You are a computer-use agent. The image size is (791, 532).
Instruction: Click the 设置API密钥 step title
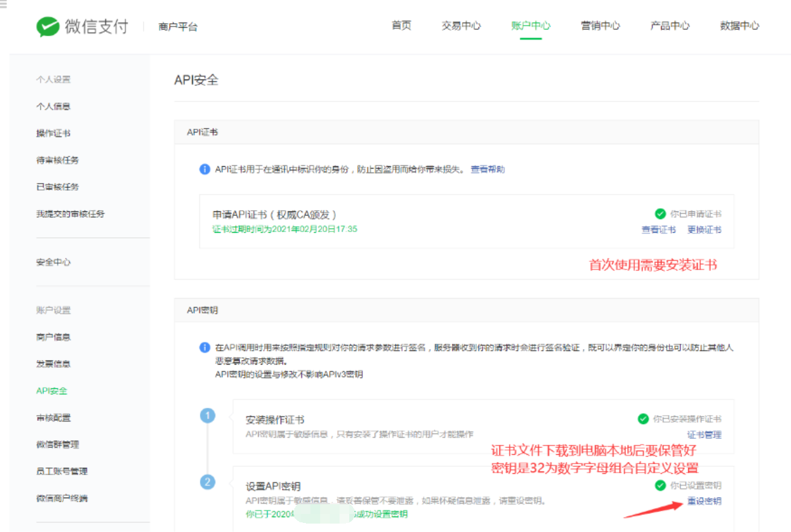273,487
